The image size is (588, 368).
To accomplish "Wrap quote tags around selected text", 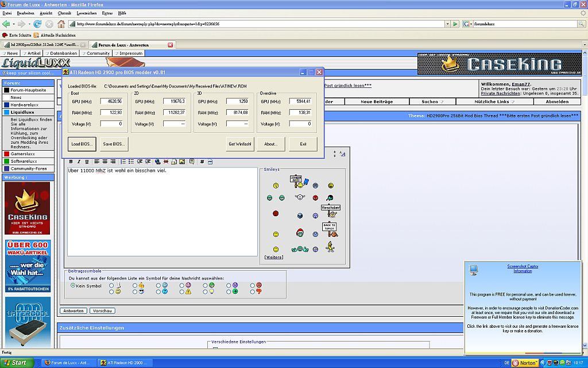I will tap(192, 162).
